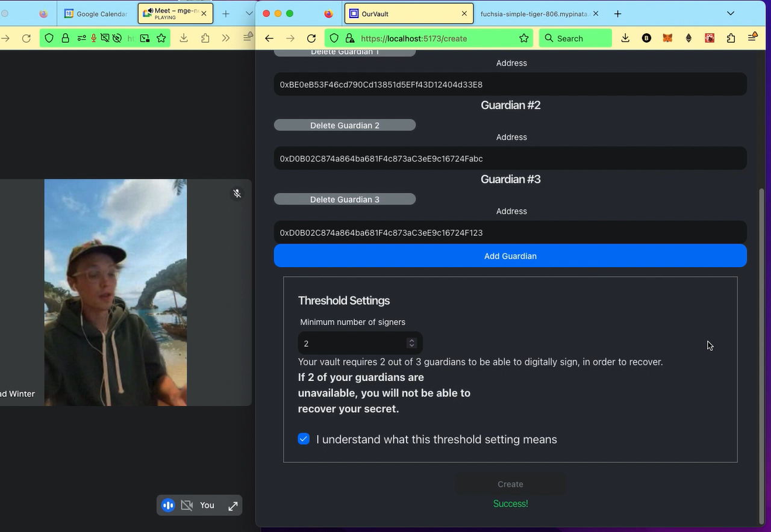
Task: List all tabs in OurVault window
Action: pyautogui.click(x=731, y=13)
